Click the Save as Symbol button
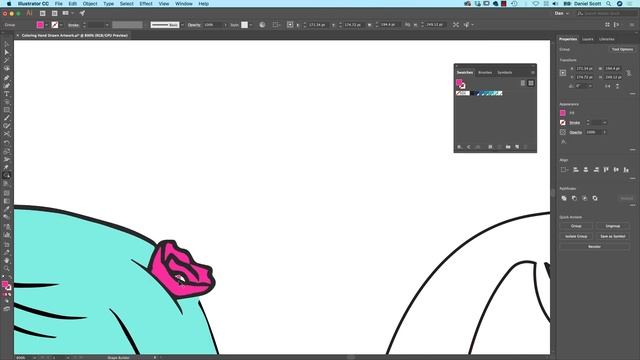Viewport: 640px width, 360px height. tap(613, 236)
